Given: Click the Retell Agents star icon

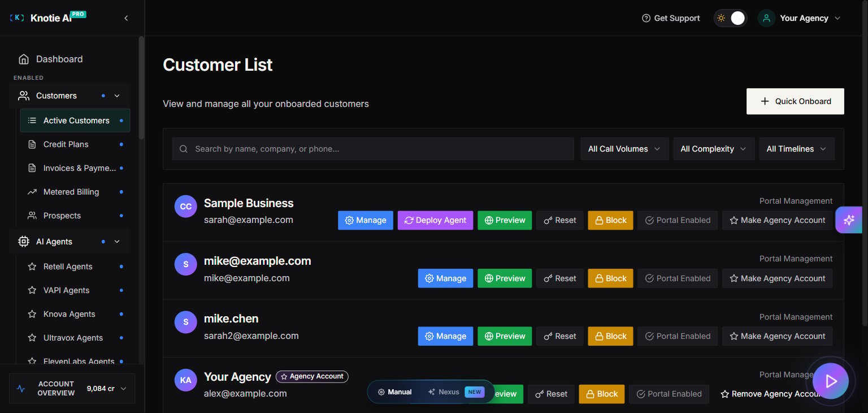Looking at the screenshot, I should point(32,266).
